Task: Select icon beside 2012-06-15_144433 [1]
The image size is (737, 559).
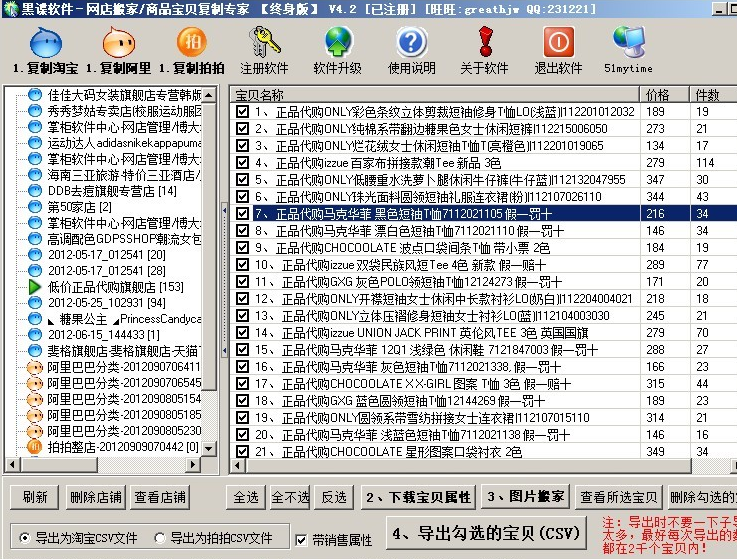Action: click(35, 335)
